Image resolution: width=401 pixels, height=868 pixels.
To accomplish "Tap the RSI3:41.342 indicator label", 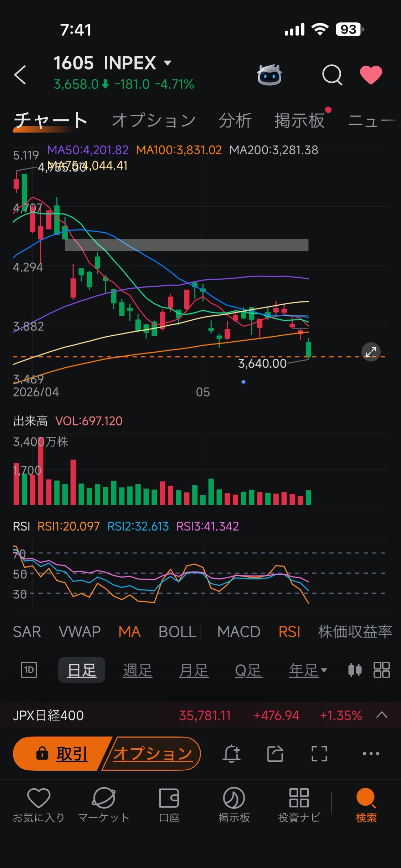I will 207,526.
